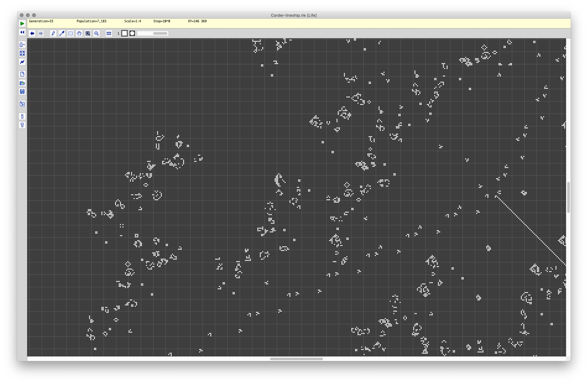
Task: Fit the entire pattern in the view
Action: 22,53
